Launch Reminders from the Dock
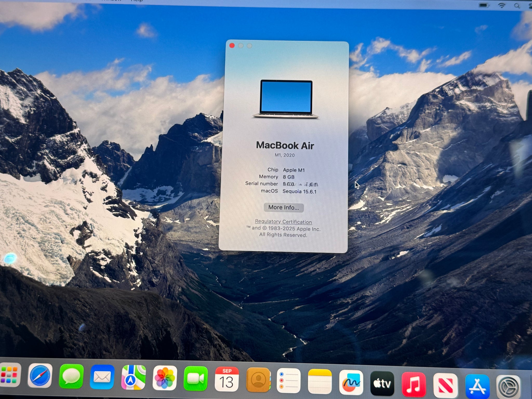This screenshot has height=399, width=532. (289, 381)
